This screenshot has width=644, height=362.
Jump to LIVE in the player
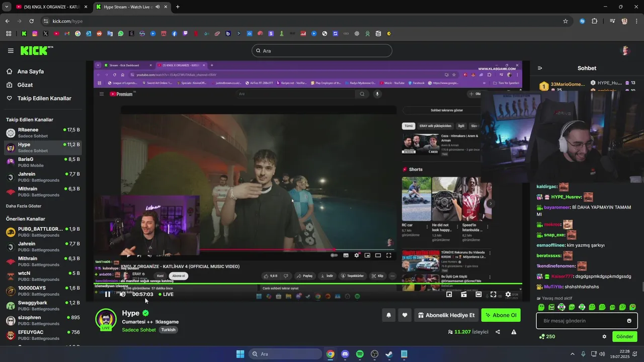(166, 294)
